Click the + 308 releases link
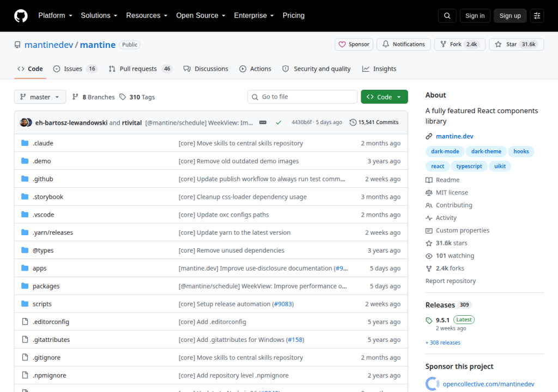This screenshot has width=558, height=392. point(442,342)
